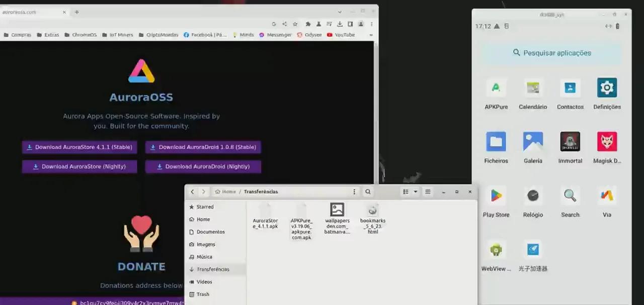Go forward in file manager
644x305 pixels.
click(x=204, y=191)
